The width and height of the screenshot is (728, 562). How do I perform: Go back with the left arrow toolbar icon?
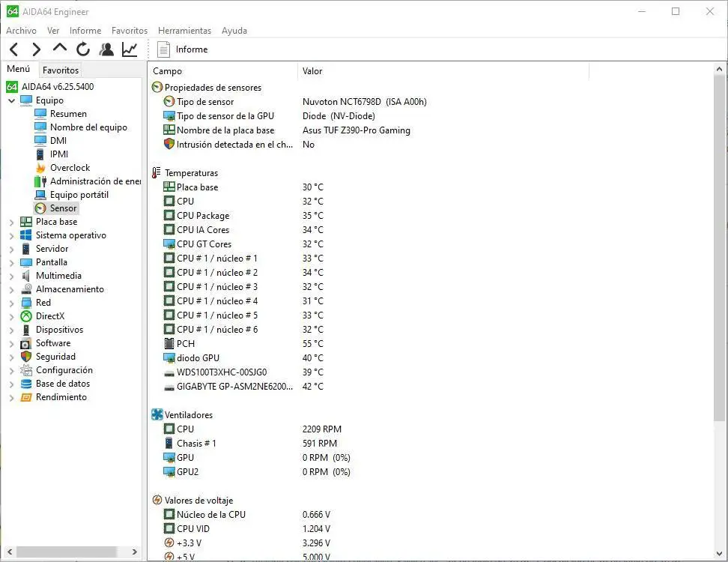14,49
